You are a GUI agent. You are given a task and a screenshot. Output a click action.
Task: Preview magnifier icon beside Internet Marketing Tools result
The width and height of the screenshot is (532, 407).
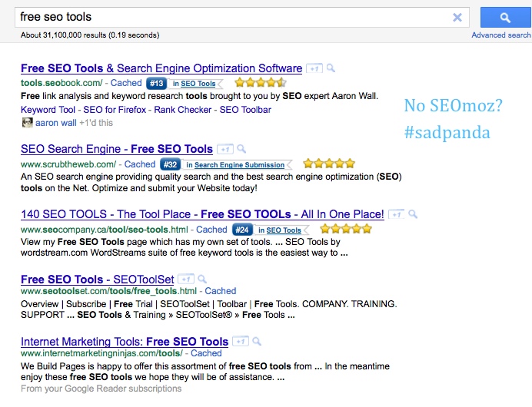257,341
